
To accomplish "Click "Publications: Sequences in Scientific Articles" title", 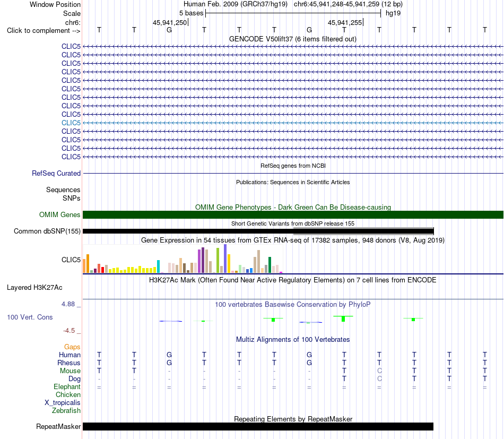I will (x=293, y=182).
